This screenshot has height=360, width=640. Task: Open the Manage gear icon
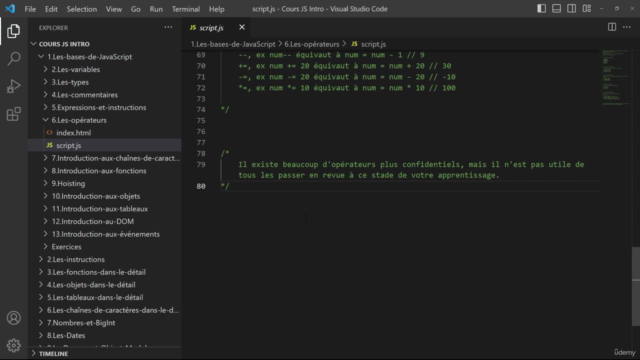13,345
